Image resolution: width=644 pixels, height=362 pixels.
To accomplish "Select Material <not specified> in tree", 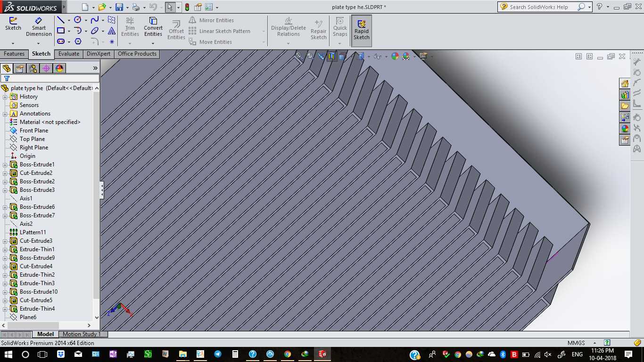I will coord(50,122).
